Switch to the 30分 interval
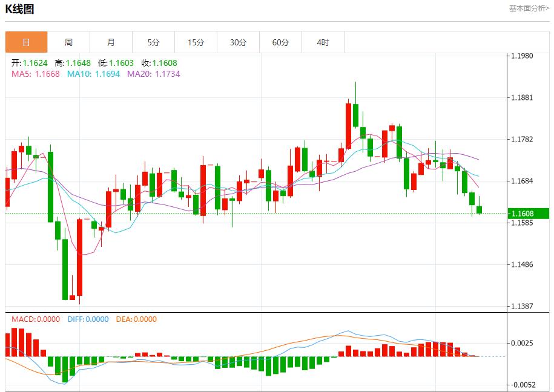 (x=239, y=42)
